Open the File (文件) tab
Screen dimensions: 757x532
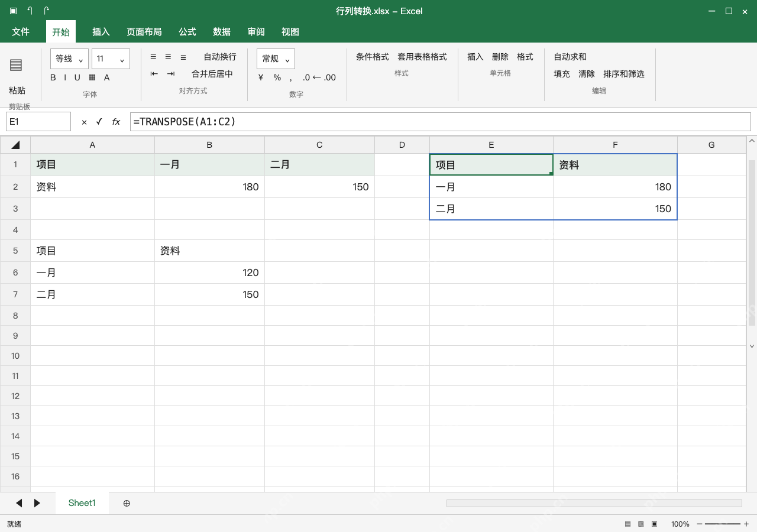(x=21, y=32)
